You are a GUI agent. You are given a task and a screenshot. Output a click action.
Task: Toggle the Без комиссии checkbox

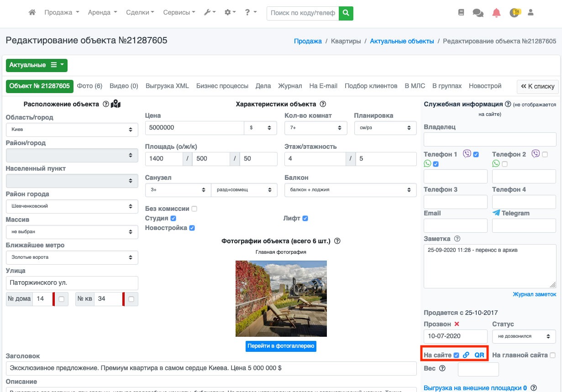pos(194,209)
